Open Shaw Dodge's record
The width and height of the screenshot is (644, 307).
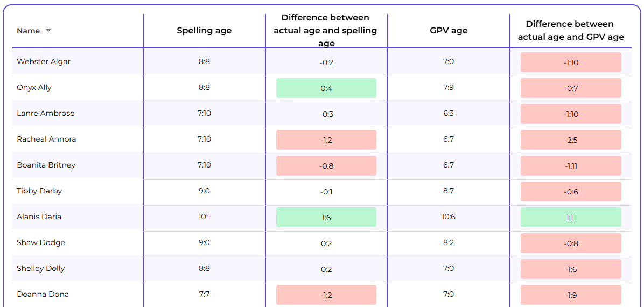pyautogui.click(x=41, y=243)
